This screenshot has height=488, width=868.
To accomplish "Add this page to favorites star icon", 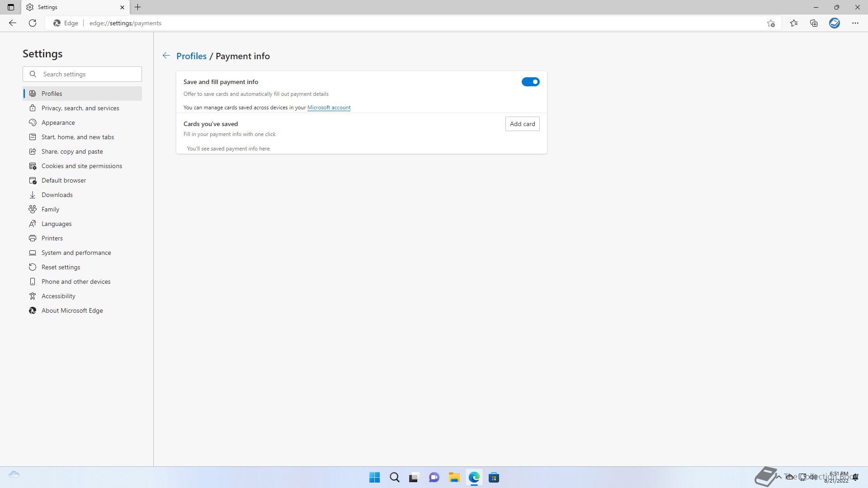I will point(771,23).
